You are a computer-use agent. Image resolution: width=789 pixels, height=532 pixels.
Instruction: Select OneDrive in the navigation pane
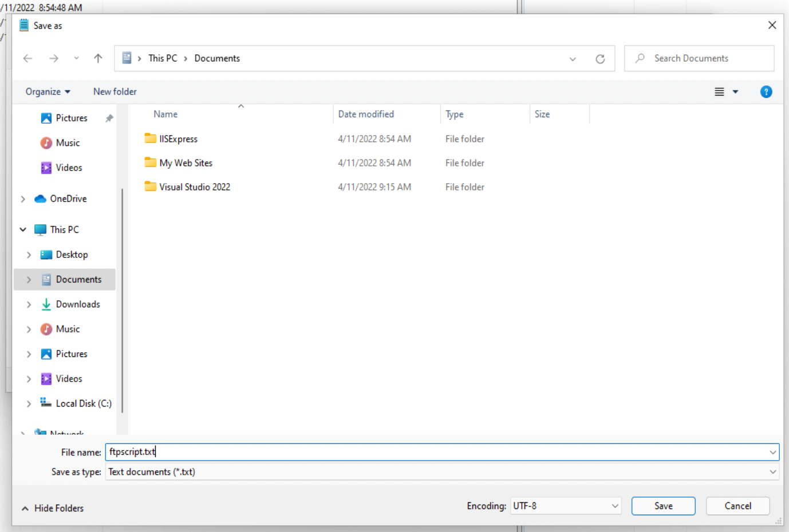point(68,198)
